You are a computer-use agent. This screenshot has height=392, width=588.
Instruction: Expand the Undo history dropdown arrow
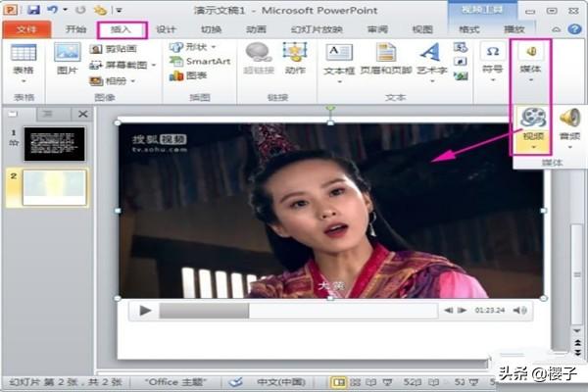[x=66, y=10]
